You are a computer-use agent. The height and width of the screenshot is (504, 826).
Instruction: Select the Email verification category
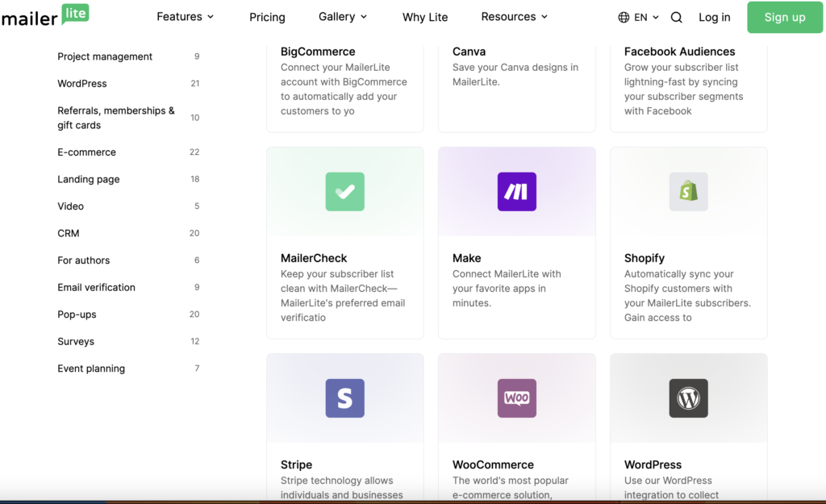[x=96, y=287]
